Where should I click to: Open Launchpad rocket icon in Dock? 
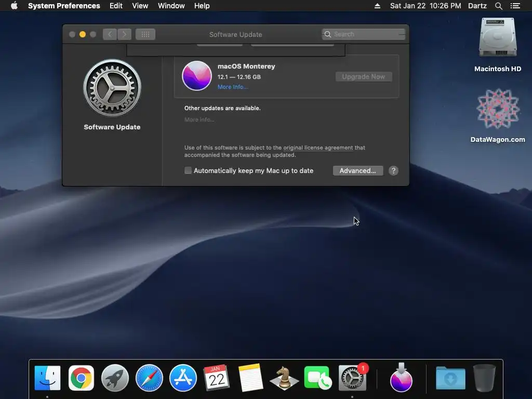[115, 378]
